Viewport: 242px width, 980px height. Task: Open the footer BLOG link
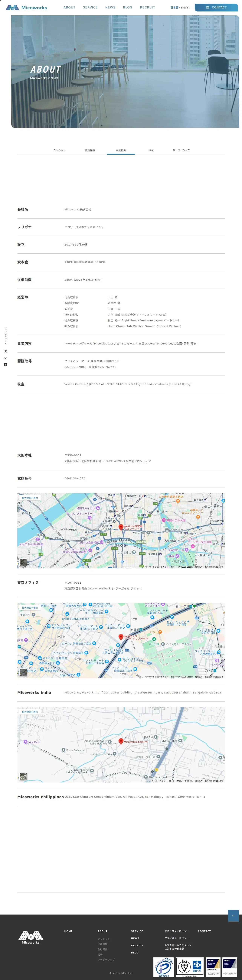135,953
